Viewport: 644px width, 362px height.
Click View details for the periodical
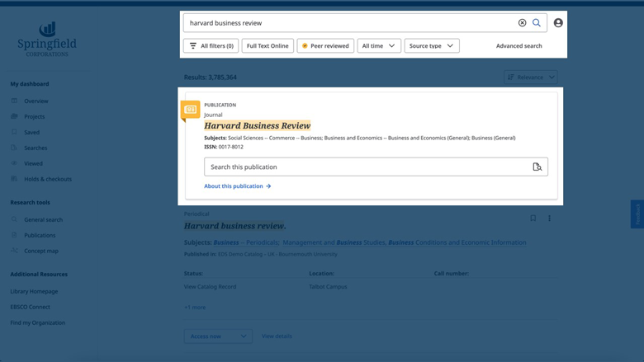(277, 336)
